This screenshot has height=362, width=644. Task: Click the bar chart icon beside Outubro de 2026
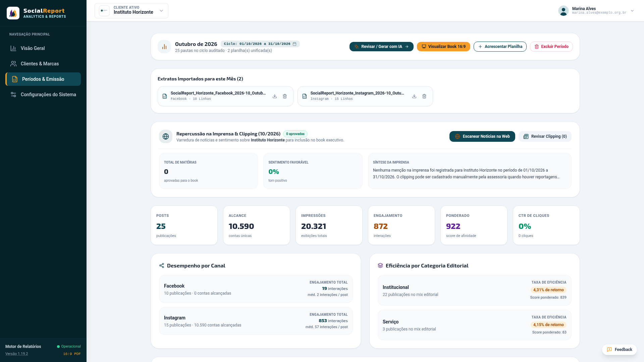point(164,47)
